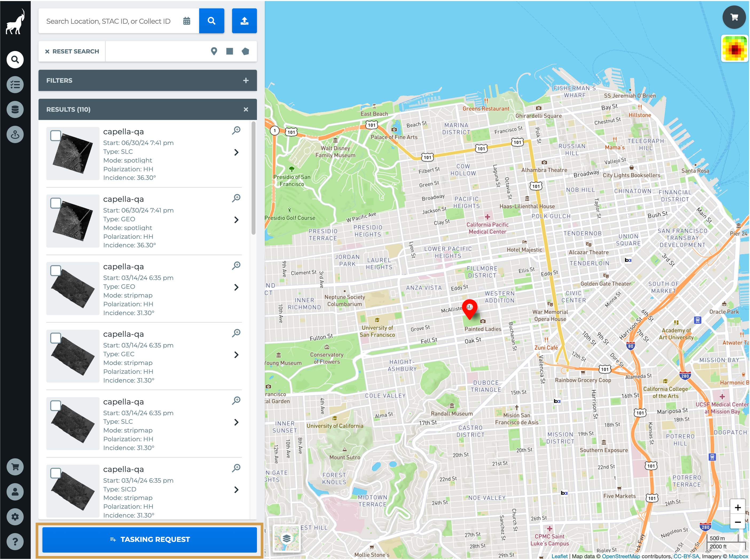The height and width of the screenshot is (560, 750).
Task: Click the results list scrollbar
Action: [254, 178]
